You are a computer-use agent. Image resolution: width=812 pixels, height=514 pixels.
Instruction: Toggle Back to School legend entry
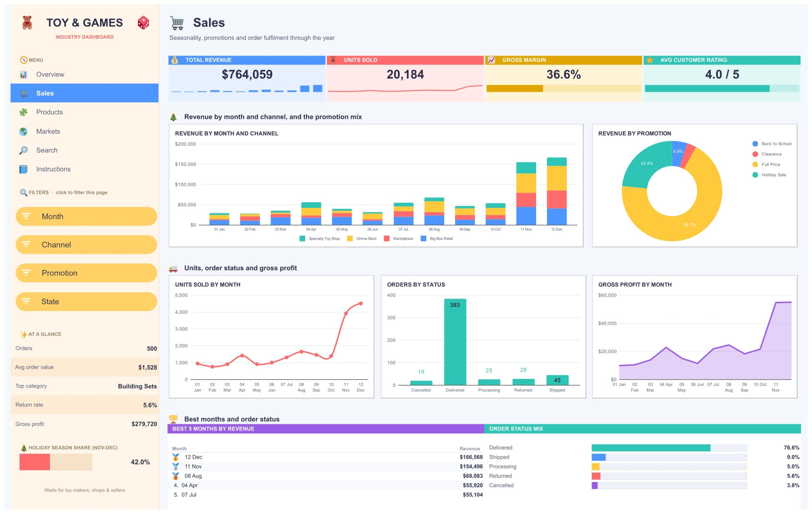pos(772,144)
